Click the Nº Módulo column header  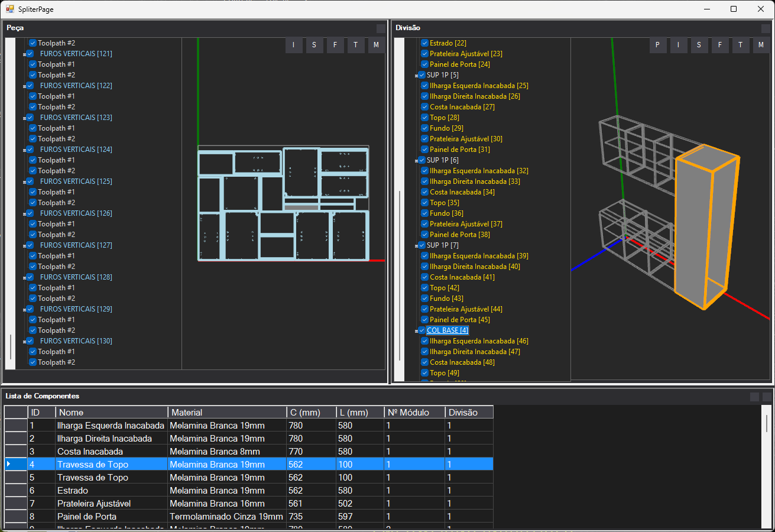click(414, 413)
